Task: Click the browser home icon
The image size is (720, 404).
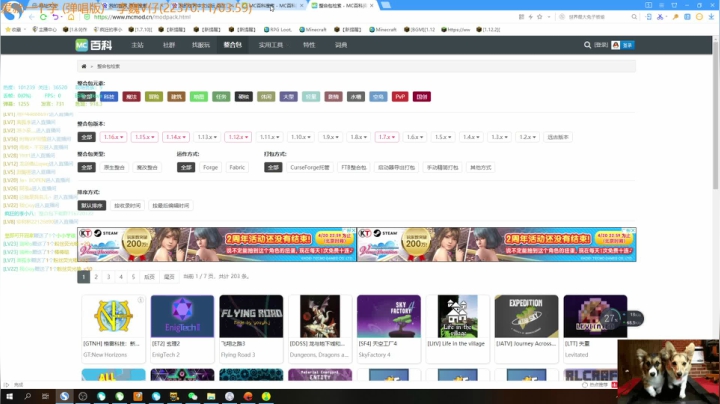Action: (x=71, y=17)
